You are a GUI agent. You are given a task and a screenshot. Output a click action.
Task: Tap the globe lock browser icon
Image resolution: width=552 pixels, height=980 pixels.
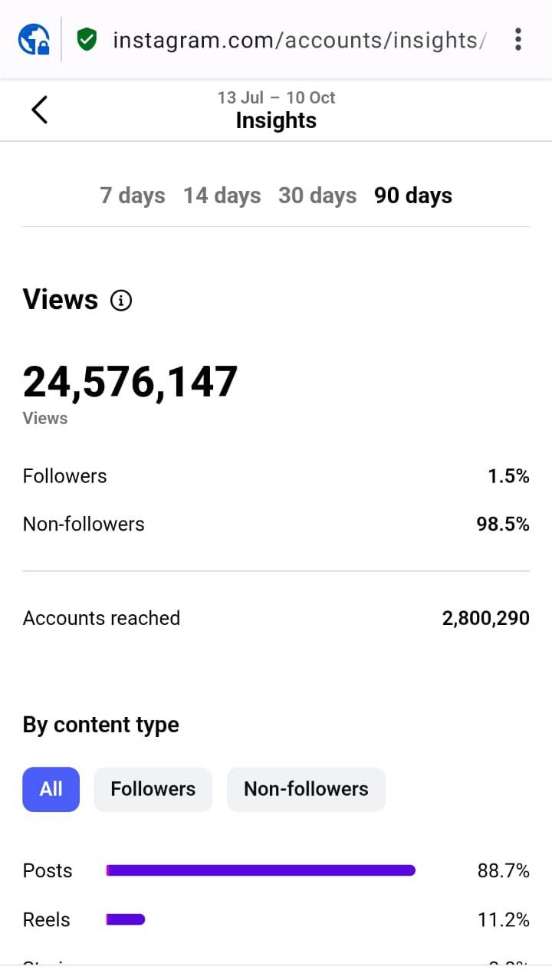coord(34,39)
